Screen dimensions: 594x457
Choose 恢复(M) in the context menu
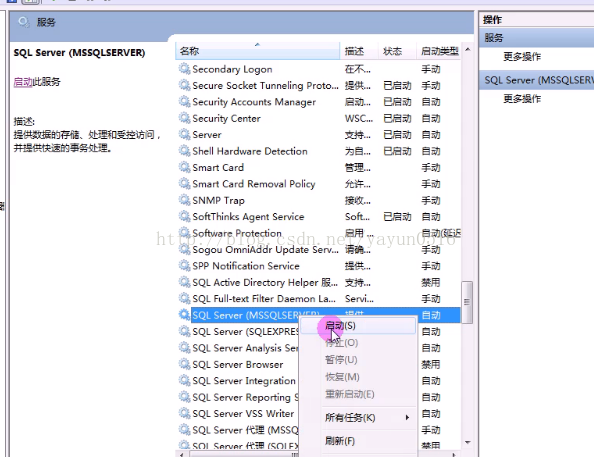[x=357, y=377]
